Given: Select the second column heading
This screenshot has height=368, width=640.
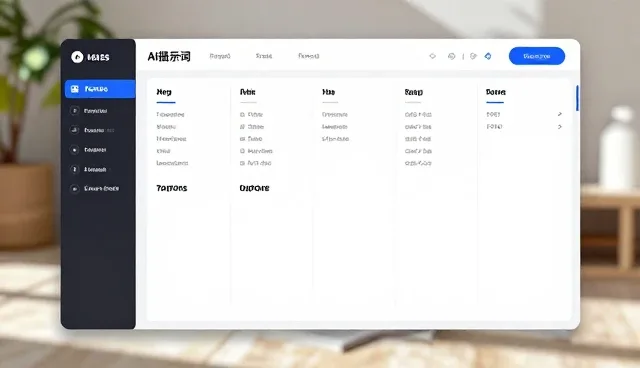Looking at the screenshot, I should pos(248,92).
